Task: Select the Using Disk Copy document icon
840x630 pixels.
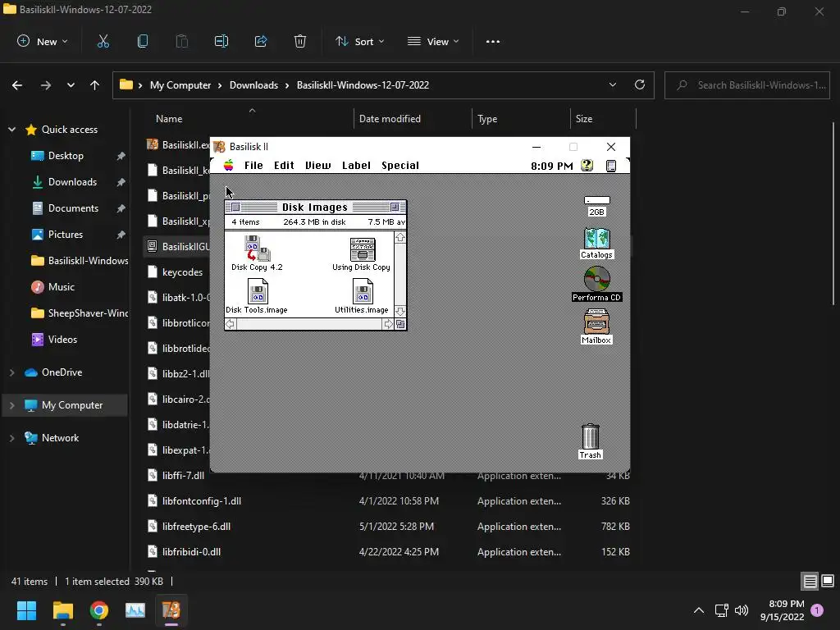Action: 362,249
